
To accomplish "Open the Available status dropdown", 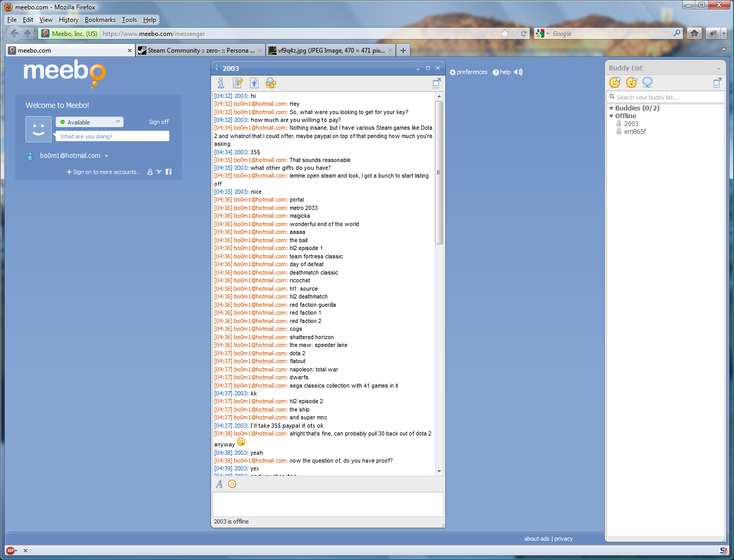I will (x=90, y=122).
